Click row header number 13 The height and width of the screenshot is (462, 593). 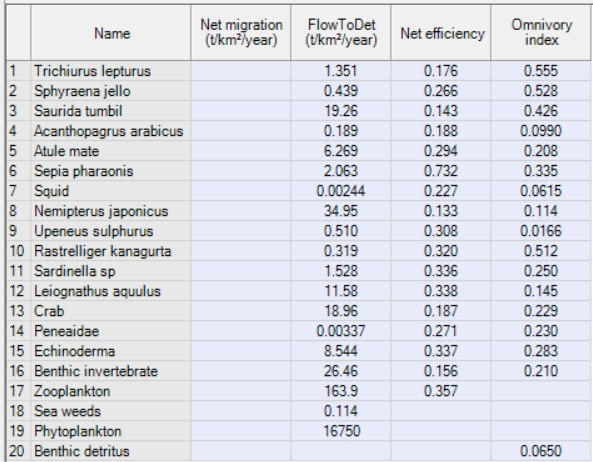coord(19,312)
